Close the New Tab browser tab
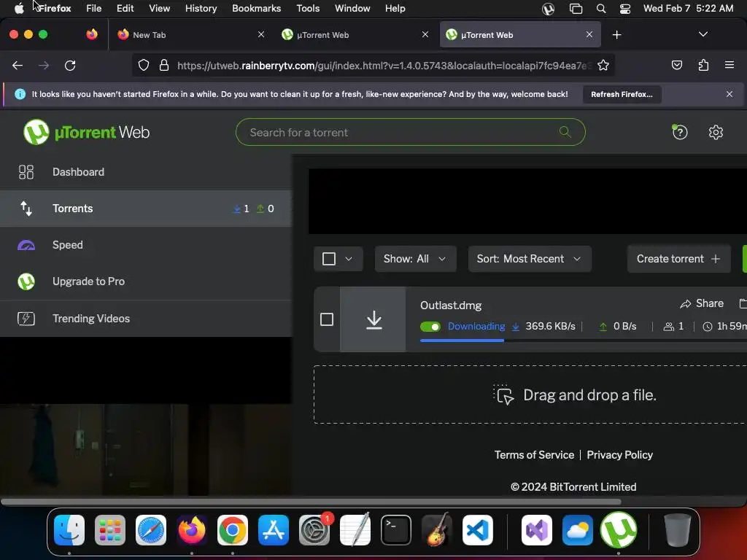This screenshot has height=560, width=747. pyautogui.click(x=260, y=35)
